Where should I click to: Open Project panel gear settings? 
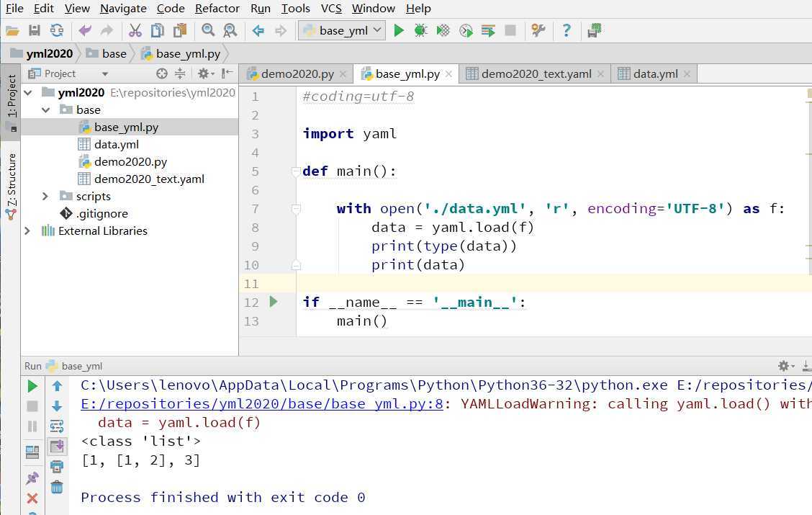click(205, 74)
